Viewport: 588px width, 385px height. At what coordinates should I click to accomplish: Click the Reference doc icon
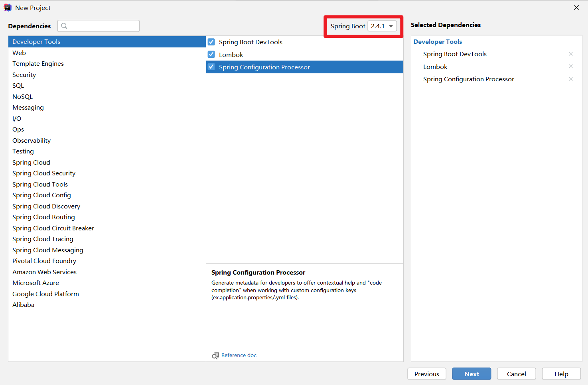tap(215, 356)
